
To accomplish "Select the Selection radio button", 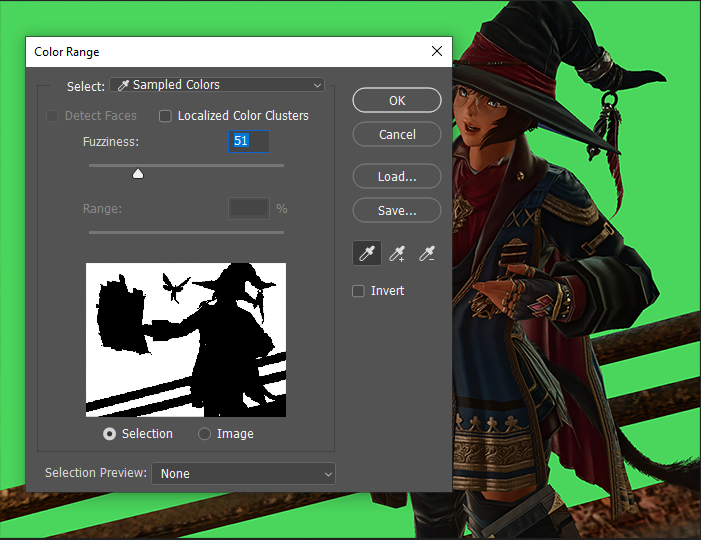I will click(x=110, y=434).
